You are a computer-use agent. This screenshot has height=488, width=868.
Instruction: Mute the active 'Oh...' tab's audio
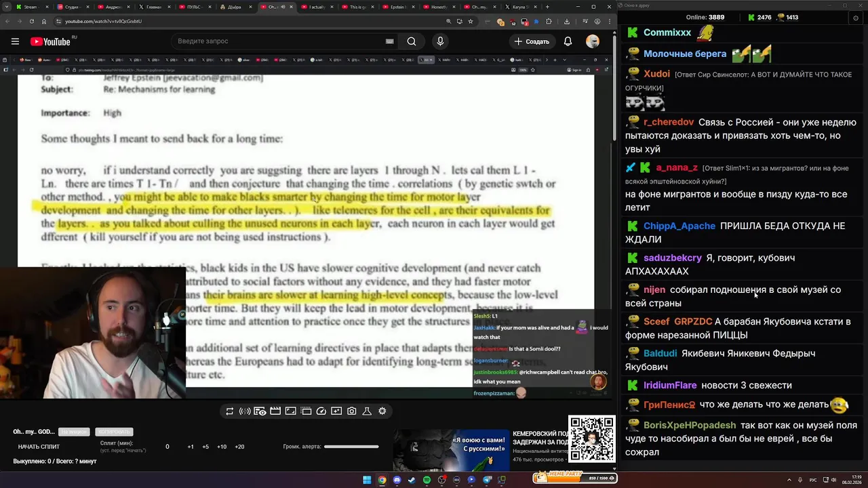click(281, 7)
